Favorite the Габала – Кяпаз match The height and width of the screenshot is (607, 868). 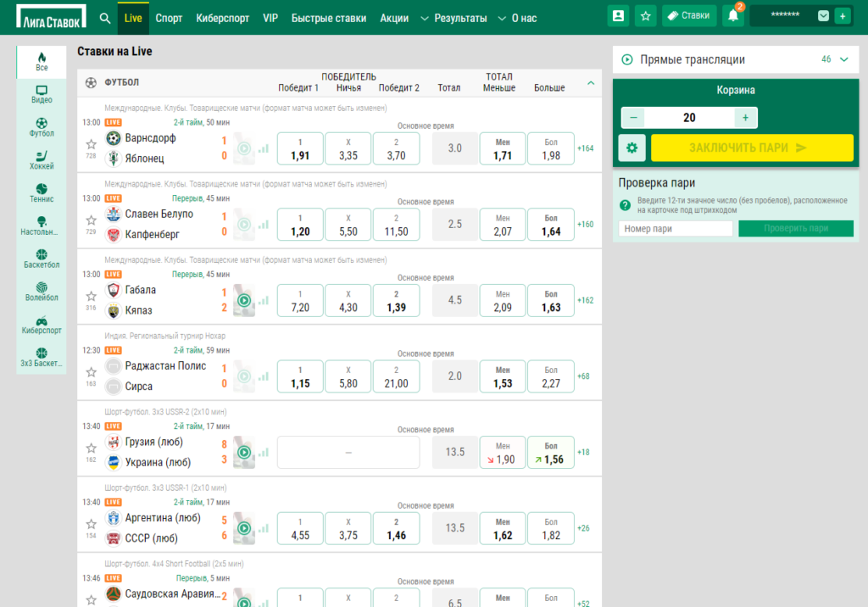92,296
